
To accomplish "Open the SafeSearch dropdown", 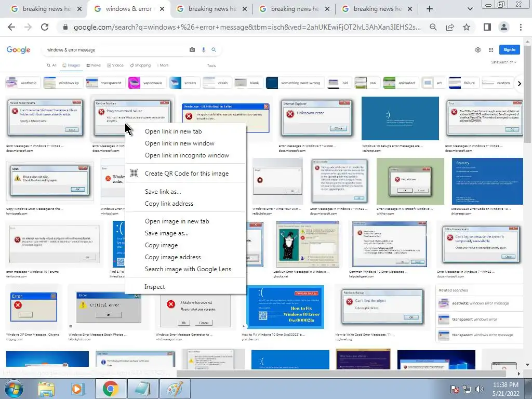I will pyautogui.click(x=503, y=62).
